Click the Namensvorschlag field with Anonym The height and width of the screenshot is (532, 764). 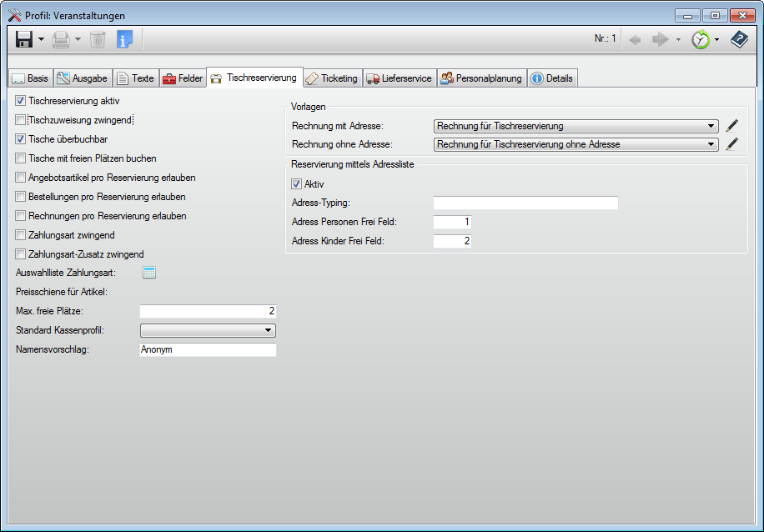(208, 350)
